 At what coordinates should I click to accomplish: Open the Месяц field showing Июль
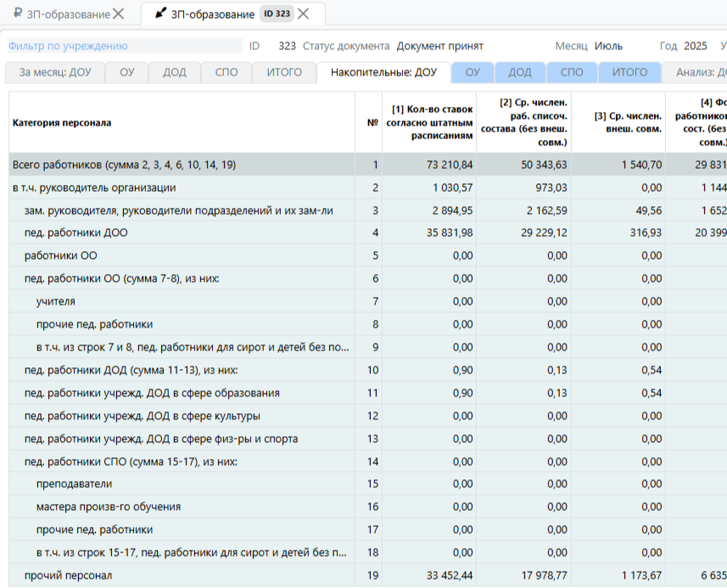click(x=608, y=46)
